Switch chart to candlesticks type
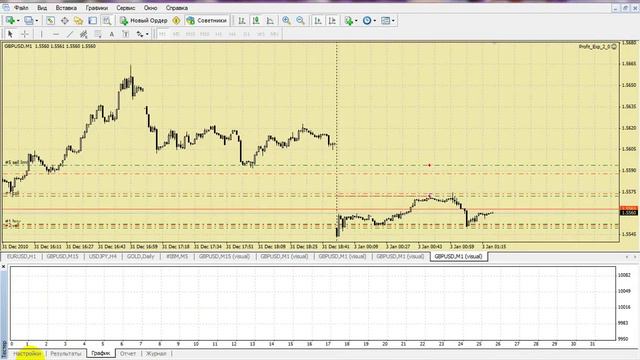Image resolution: width=640 pixels, height=360 pixels. pyautogui.click(x=256, y=20)
